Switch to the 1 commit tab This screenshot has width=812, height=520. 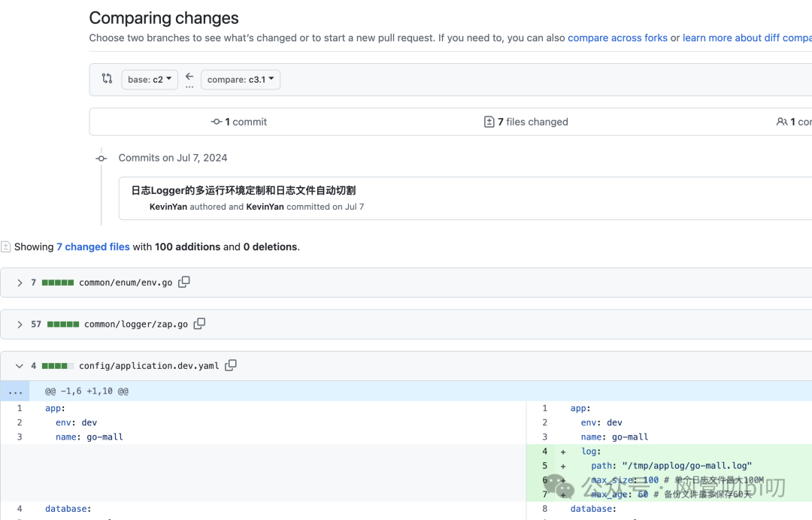239,122
